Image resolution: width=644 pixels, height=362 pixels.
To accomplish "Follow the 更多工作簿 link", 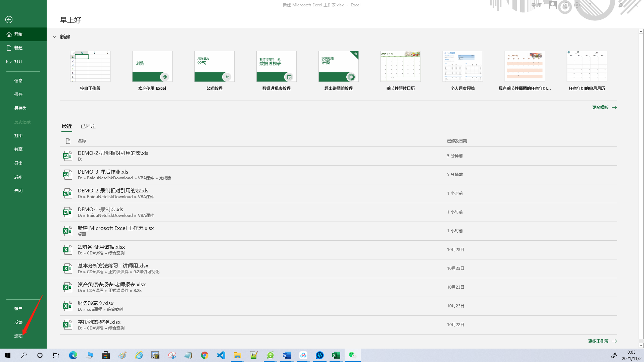I will 602,341.
